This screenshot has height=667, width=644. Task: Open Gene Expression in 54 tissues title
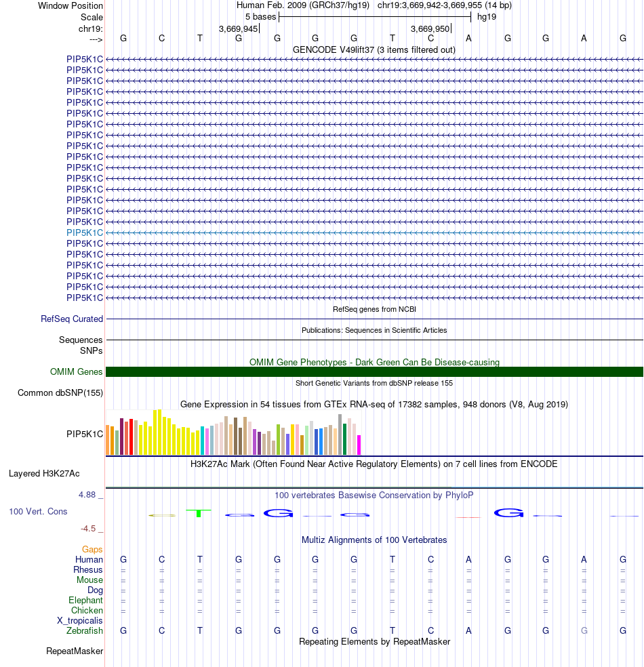pyautogui.click(x=374, y=404)
